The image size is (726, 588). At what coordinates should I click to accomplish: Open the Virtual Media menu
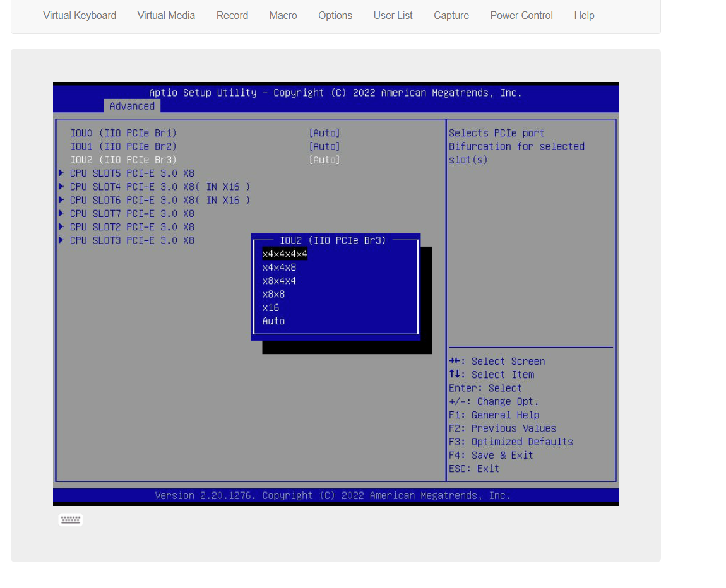pyautogui.click(x=166, y=16)
